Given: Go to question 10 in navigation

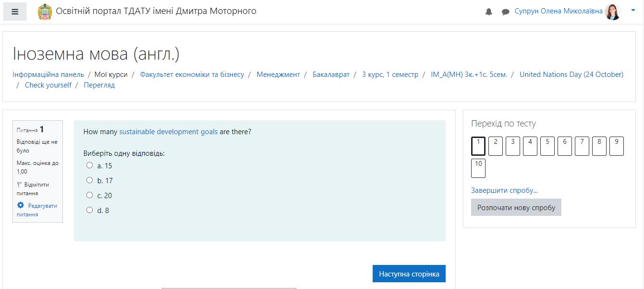Looking at the screenshot, I should click(478, 168).
